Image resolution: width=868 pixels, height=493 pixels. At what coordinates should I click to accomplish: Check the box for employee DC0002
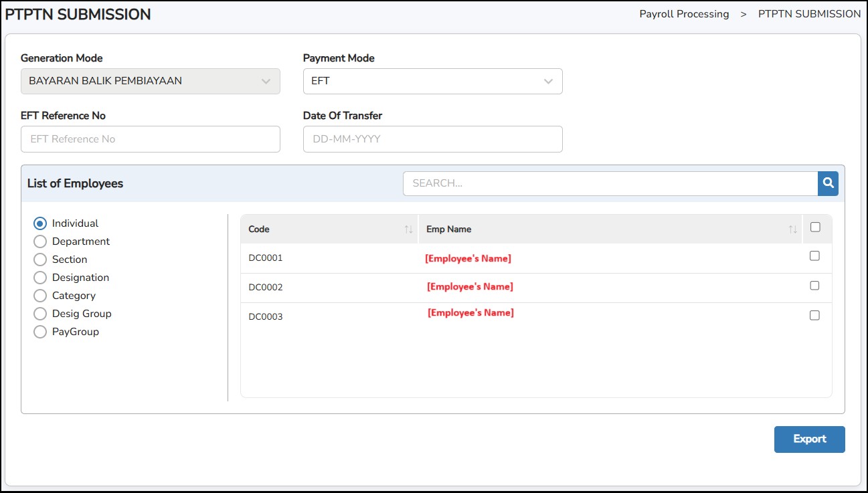814,286
